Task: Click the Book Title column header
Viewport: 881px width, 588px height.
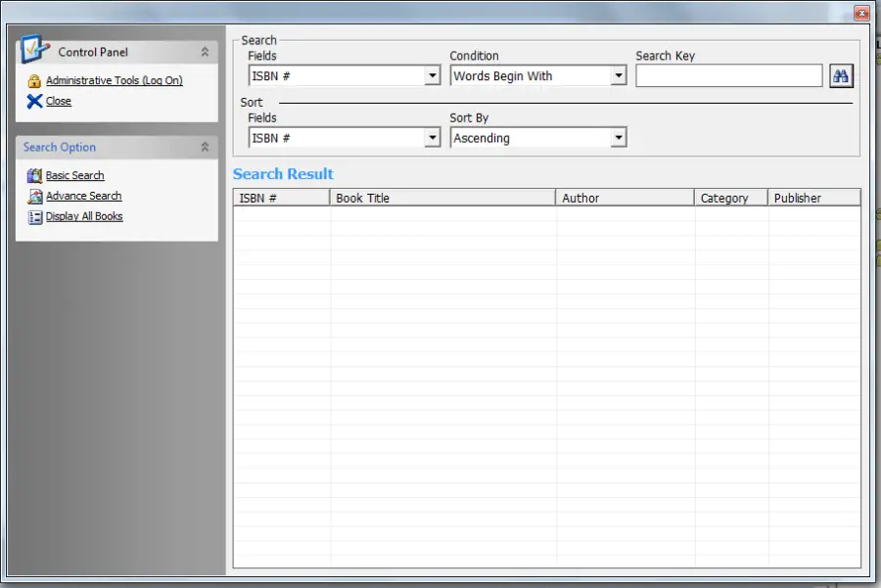Action: click(442, 198)
